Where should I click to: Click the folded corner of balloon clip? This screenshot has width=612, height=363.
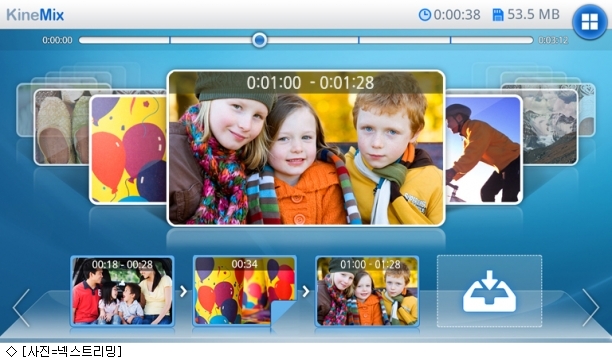click(x=282, y=313)
